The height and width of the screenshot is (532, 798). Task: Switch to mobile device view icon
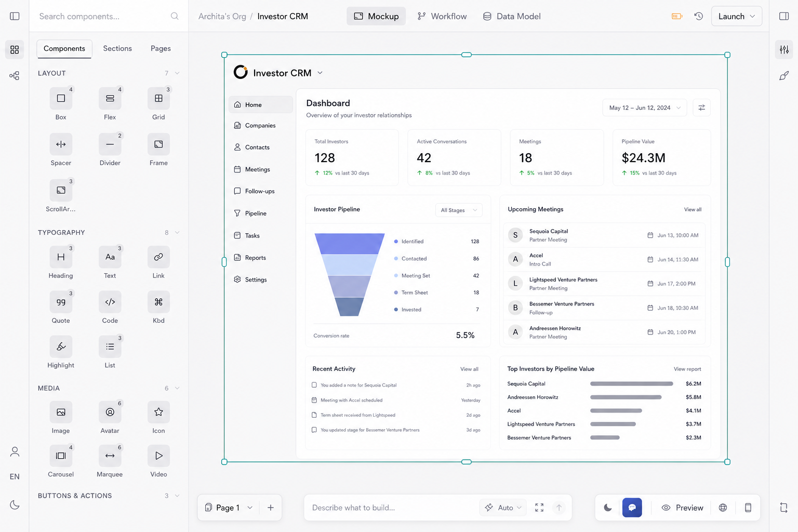coord(748,508)
